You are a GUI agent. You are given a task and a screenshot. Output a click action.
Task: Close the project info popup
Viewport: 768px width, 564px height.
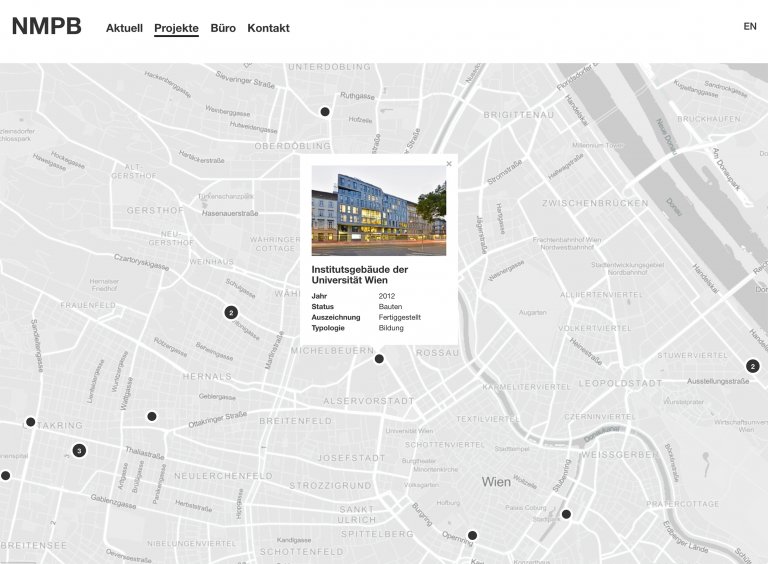(x=449, y=164)
